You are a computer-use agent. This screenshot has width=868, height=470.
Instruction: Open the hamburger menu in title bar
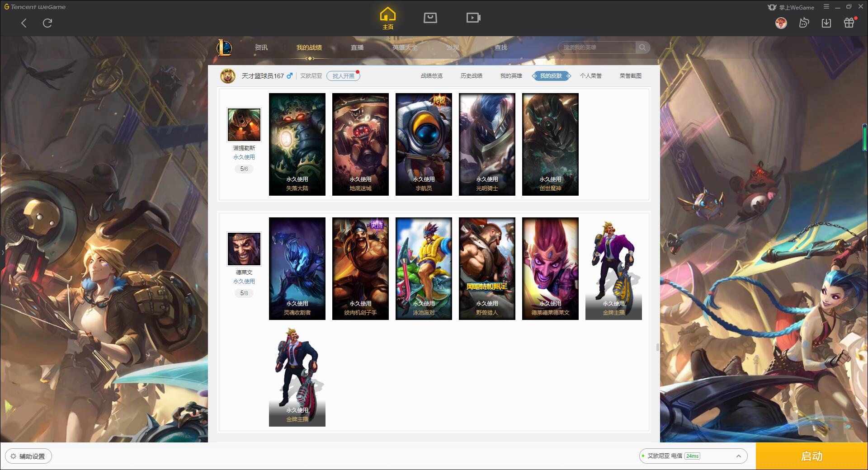(x=826, y=7)
